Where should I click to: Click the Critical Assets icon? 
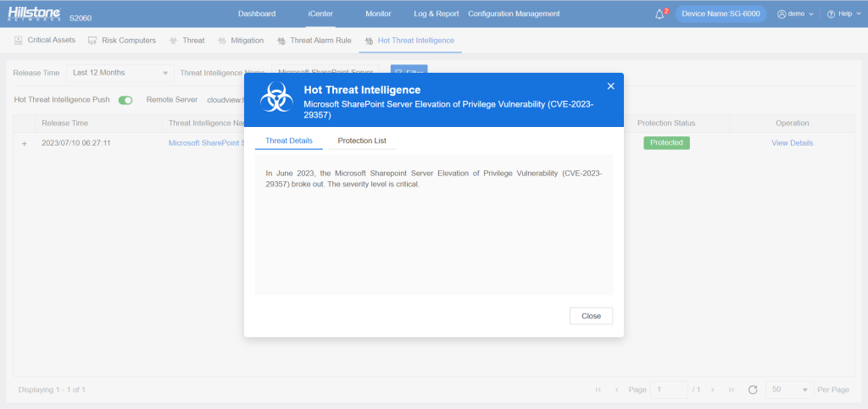pos(19,41)
